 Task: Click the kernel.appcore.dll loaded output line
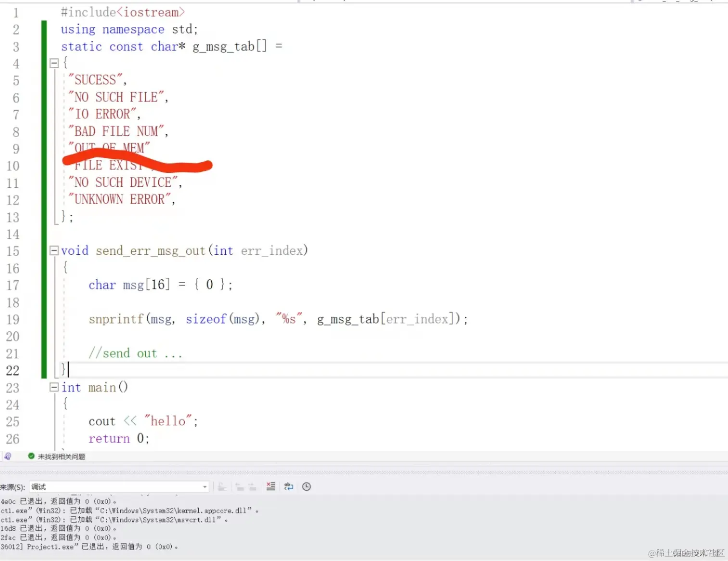129,510
